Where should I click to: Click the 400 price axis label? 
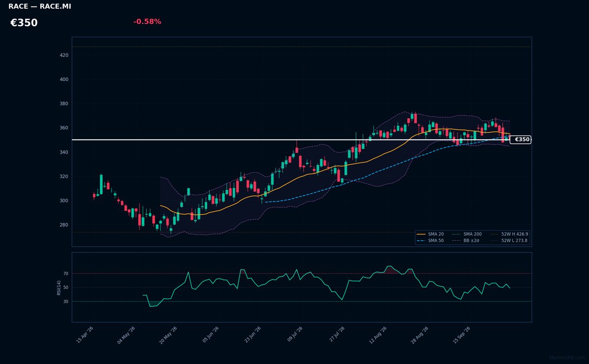64,79
